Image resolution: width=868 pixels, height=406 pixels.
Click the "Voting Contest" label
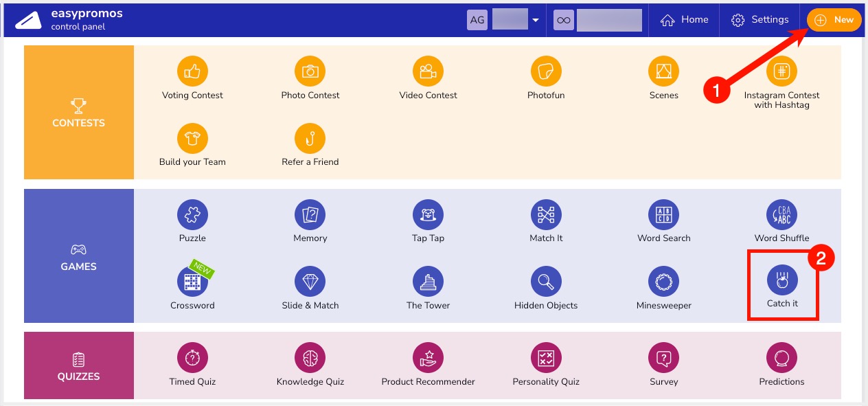[192, 95]
